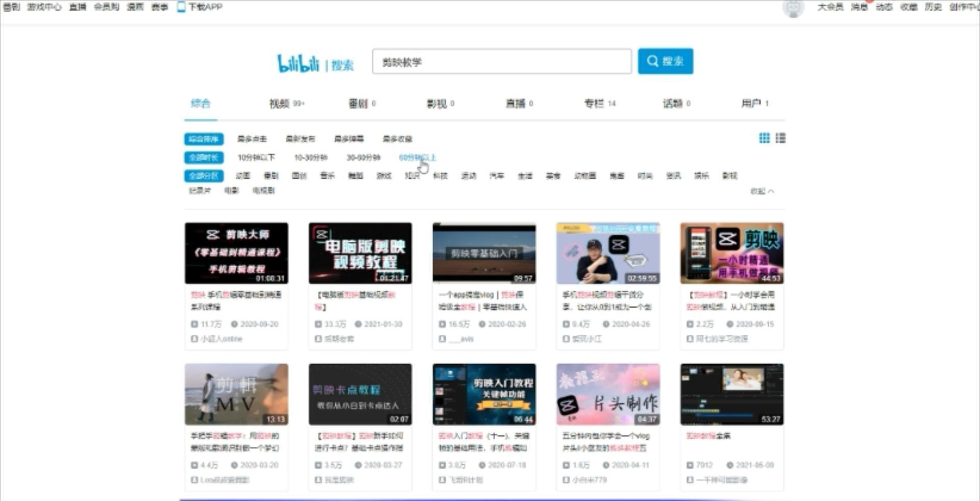Image resolution: width=980 pixels, height=501 pixels.
Task: Sort results by 最多收藏
Action: [398, 139]
